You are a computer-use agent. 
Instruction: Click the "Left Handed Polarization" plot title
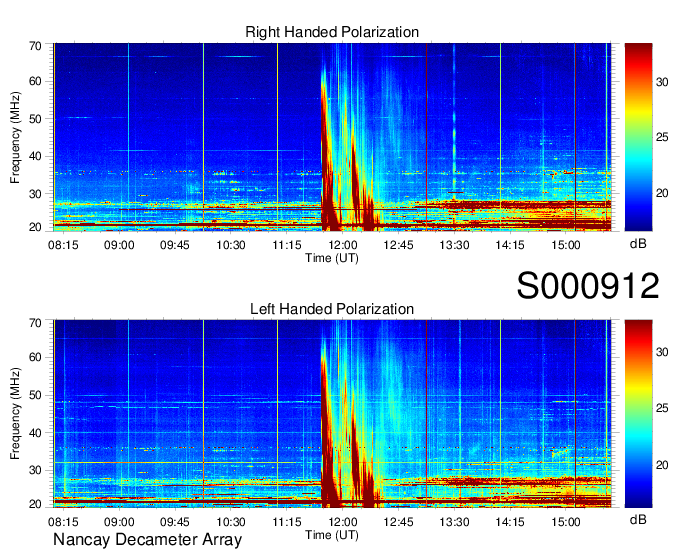click(x=332, y=309)
